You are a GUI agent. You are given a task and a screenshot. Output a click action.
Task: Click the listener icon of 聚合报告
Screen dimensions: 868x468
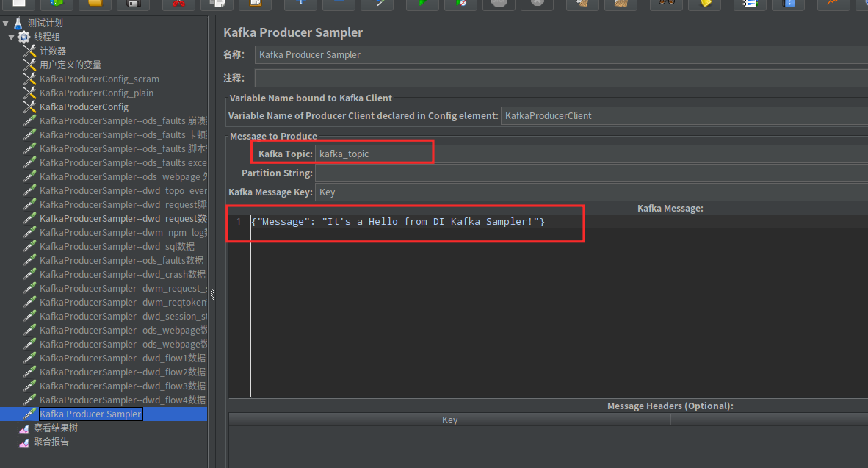click(x=23, y=442)
